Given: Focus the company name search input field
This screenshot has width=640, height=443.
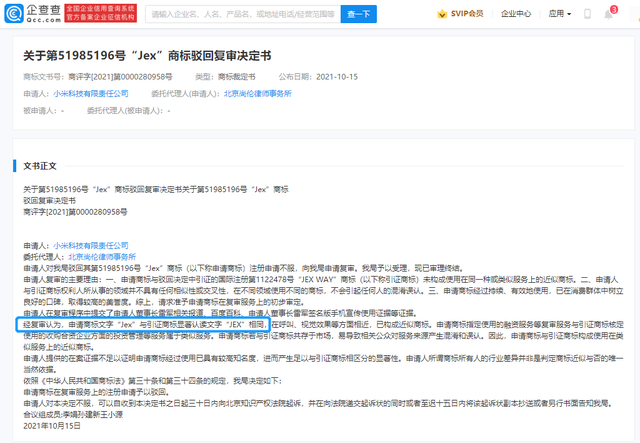Looking at the screenshot, I should [x=240, y=14].
